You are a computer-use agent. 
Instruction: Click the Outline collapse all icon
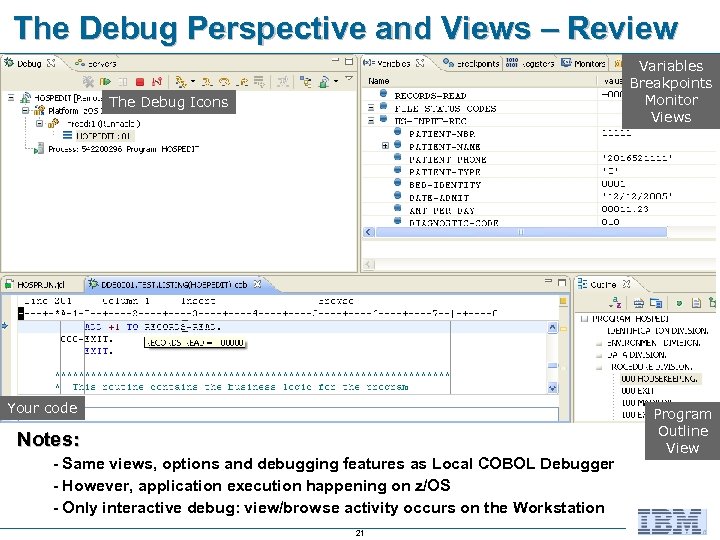tap(639, 303)
